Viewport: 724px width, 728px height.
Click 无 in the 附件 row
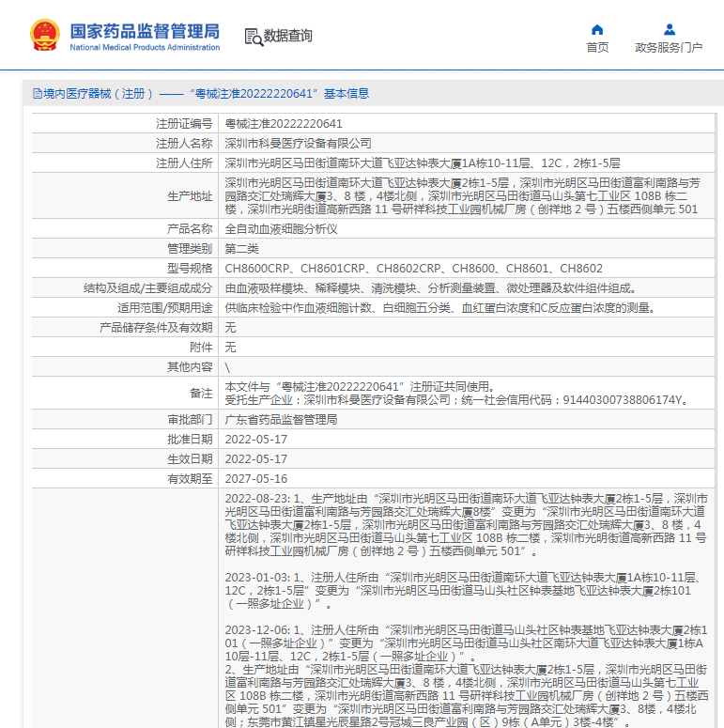pos(230,348)
